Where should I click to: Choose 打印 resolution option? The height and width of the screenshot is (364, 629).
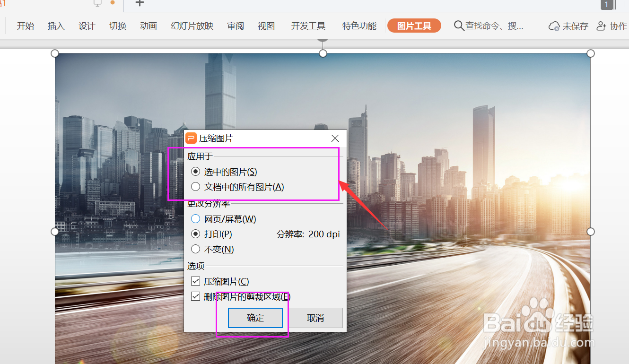[x=211, y=234]
